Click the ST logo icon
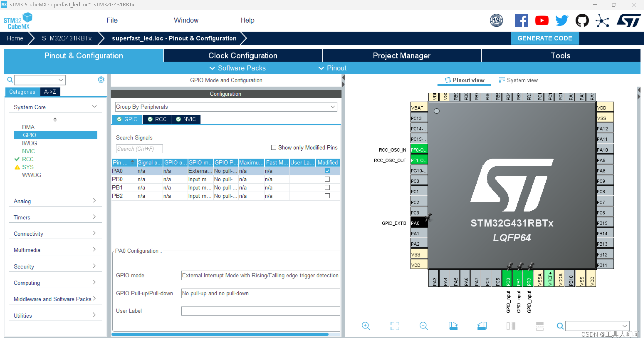 point(629,21)
